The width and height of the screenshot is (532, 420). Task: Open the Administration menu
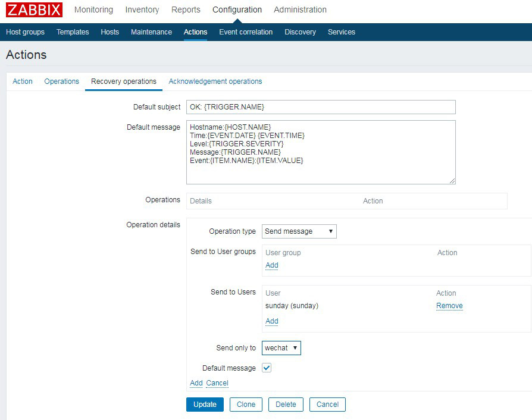click(x=300, y=10)
